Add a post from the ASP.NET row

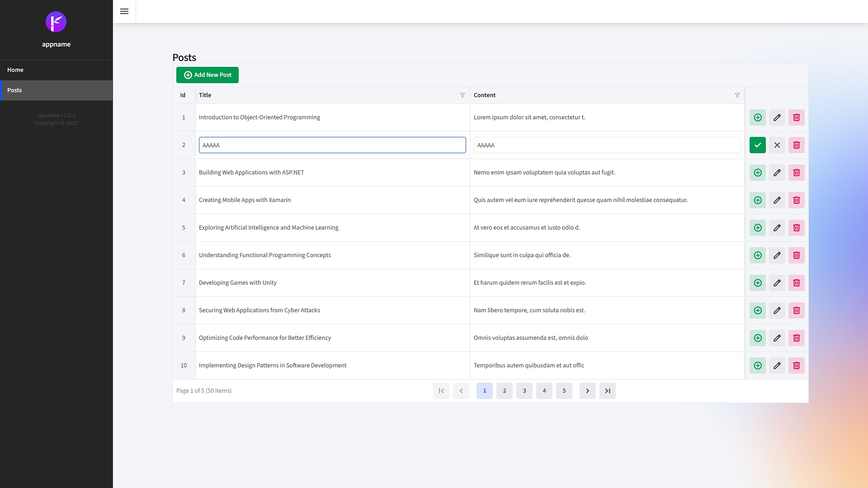(x=758, y=173)
